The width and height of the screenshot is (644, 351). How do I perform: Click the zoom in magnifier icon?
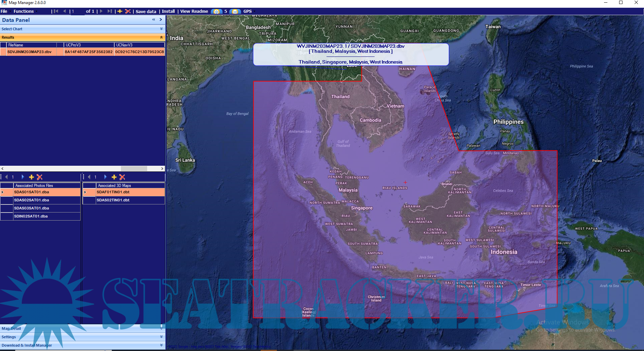tap(216, 11)
